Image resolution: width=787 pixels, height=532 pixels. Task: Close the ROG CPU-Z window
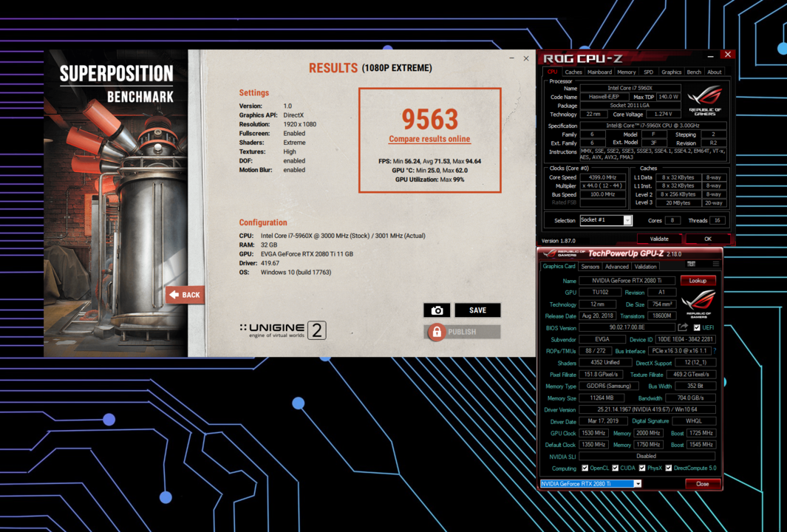coord(727,54)
